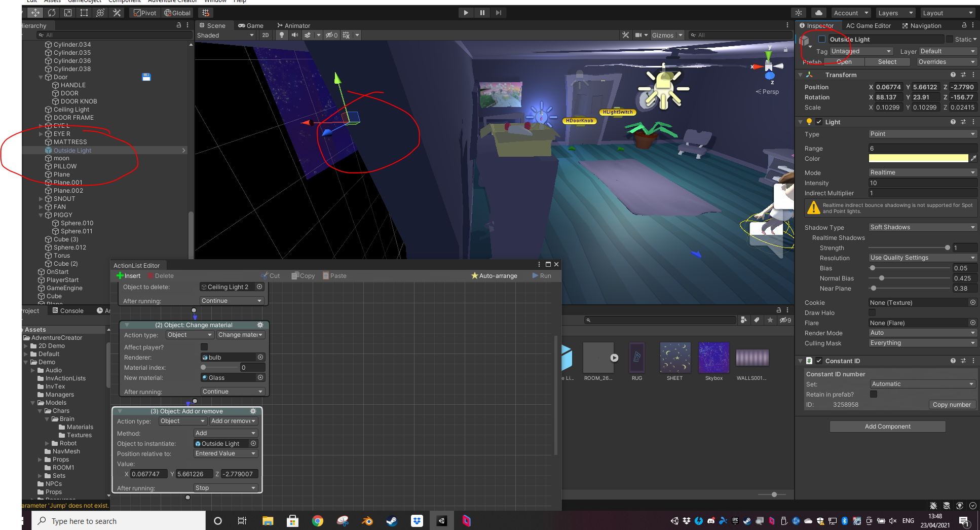Viewport: 980px width, 530px height.
Task: Switch to the Game tab
Action: click(251, 25)
